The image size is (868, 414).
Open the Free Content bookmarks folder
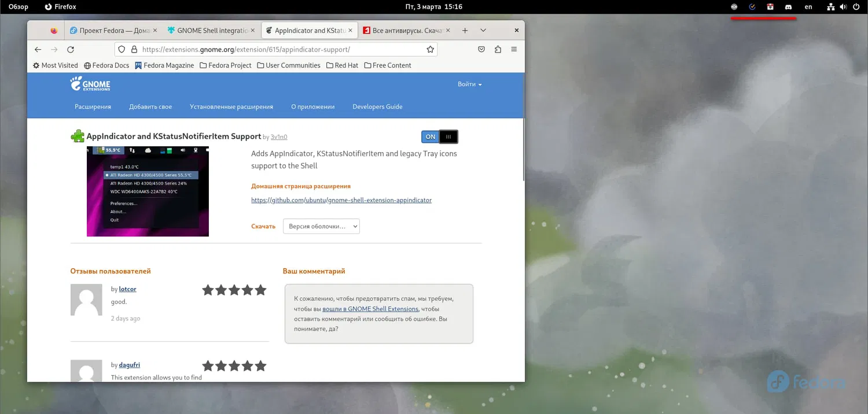(x=388, y=65)
